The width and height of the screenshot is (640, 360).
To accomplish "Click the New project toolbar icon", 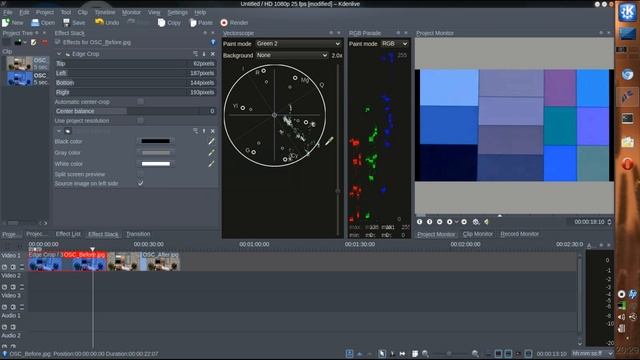I will coord(6,22).
